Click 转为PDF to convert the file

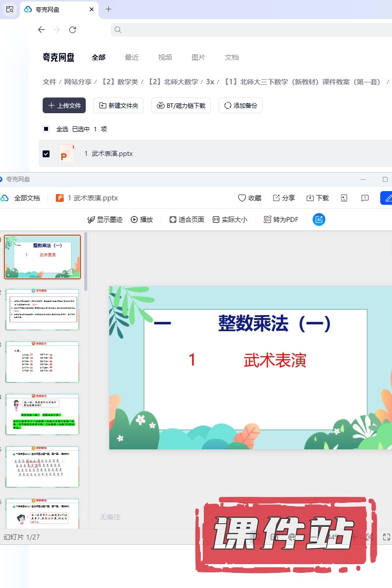(x=281, y=220)
